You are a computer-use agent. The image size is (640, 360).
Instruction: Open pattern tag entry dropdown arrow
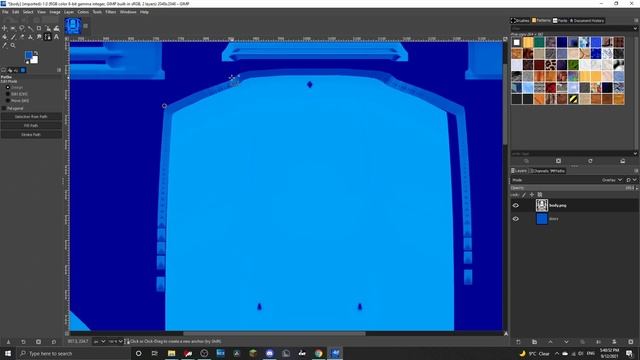point(635,153)
